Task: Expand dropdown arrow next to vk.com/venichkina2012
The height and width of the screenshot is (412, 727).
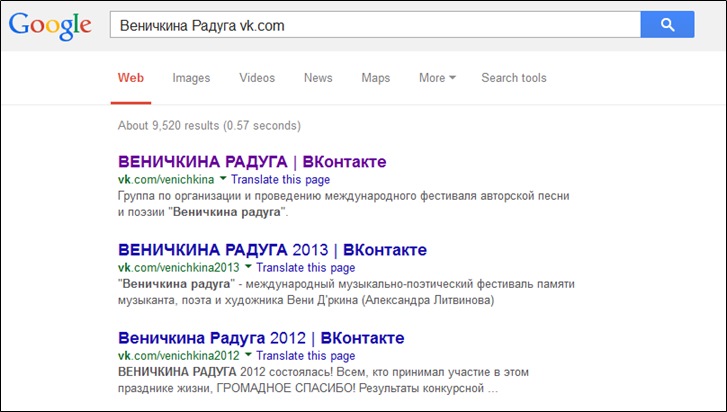Action: (x=248, y=355)
